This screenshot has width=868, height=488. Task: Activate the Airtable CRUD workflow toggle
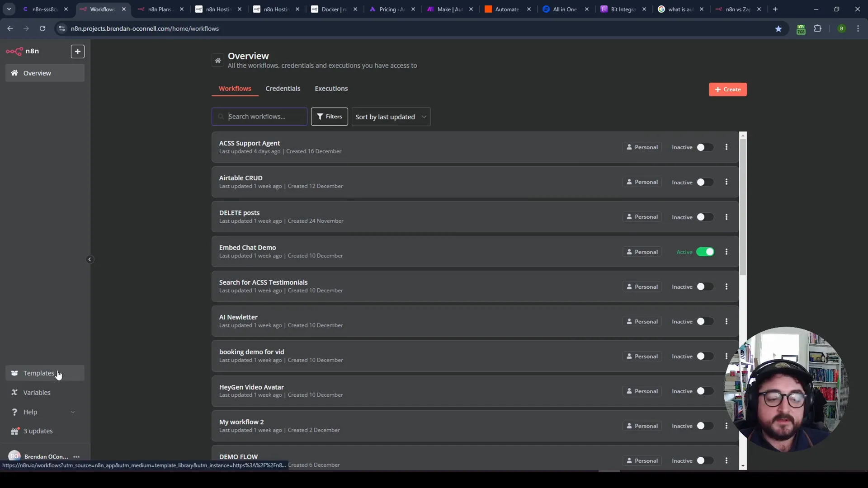click(x=705, y=182)
